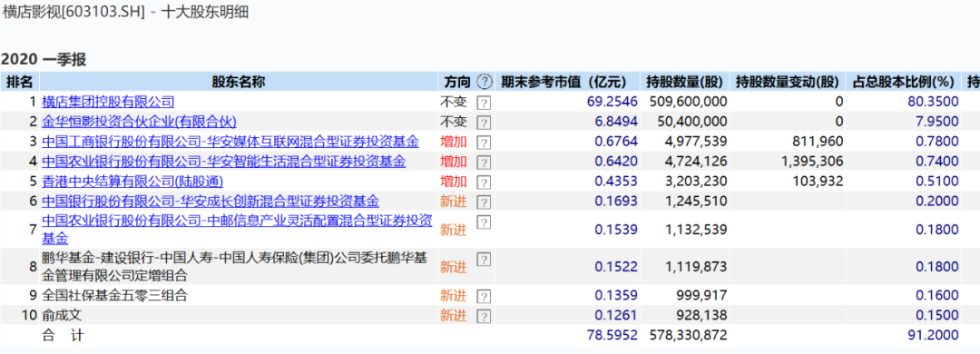Viewport: 980px width, 354px height.
Task: Click question icon for 金华恒影投资合伙企业 row
Action: [484, 123]
